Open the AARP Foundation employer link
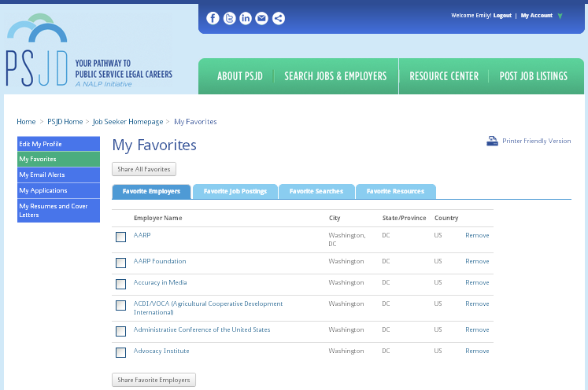 (160, 261)
